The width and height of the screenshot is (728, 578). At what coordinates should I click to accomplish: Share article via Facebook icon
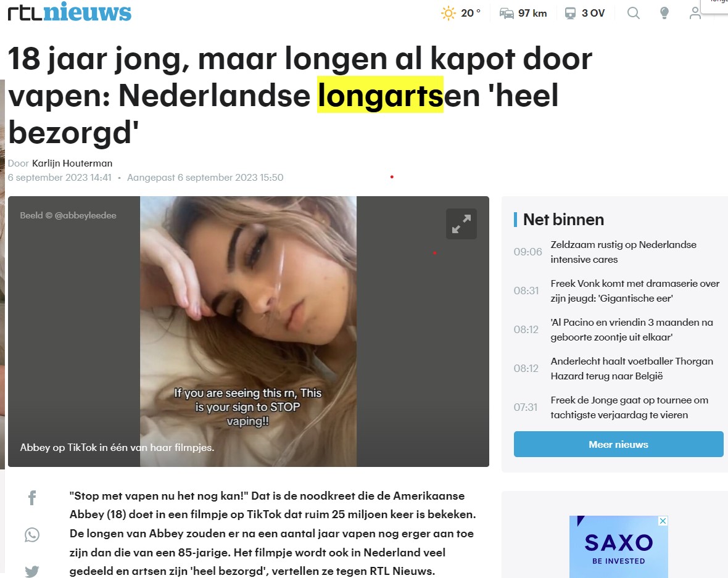tap(32, 498)
